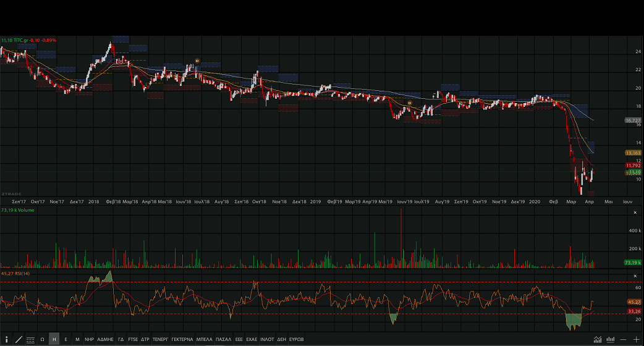Switch to the E weekly timeframe

pyautogui.click(x=66, y=339)
